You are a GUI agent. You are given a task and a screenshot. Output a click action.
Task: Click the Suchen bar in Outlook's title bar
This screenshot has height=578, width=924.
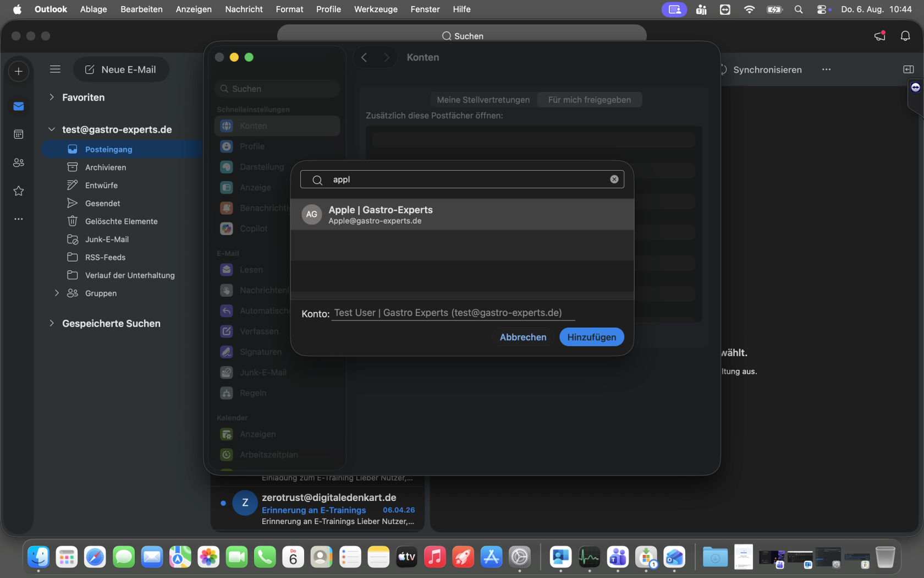(x=462, y=36)
